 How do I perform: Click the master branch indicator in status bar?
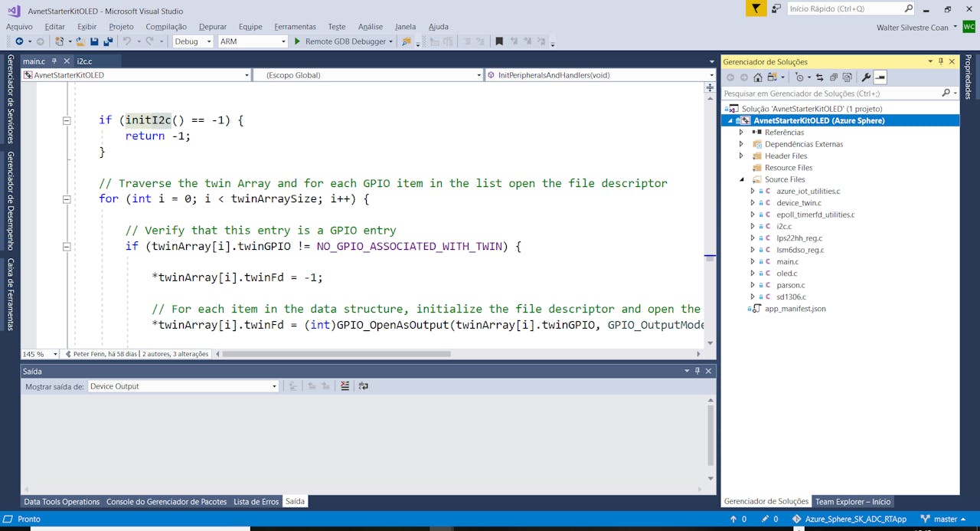tap(945, 519)
